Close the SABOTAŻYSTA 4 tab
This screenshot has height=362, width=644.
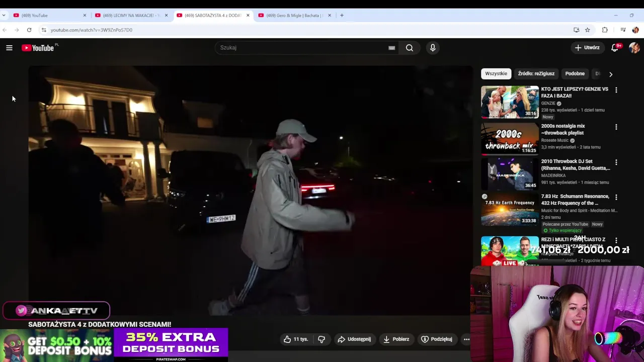coord(248,16)
